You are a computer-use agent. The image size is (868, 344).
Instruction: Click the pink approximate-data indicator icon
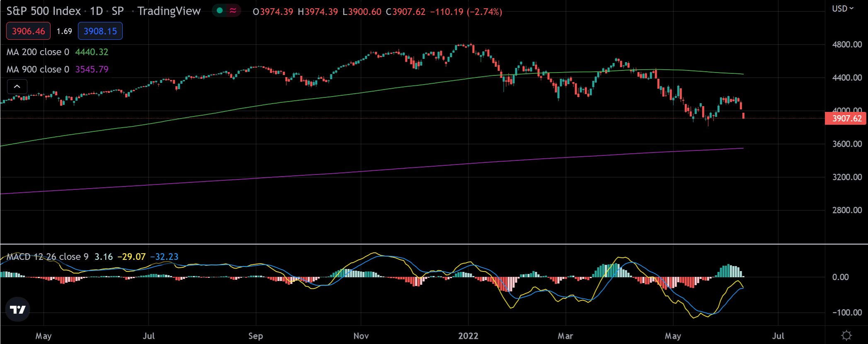pos(233,10)
